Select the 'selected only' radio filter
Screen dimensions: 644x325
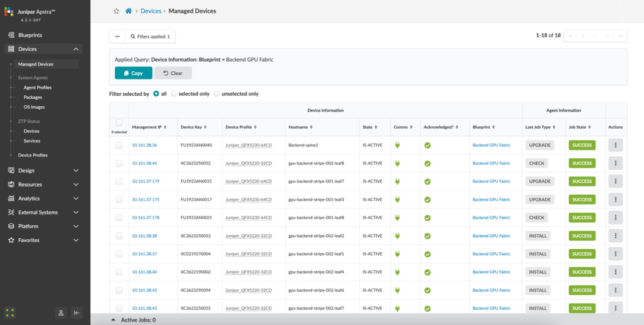(174, 94)
